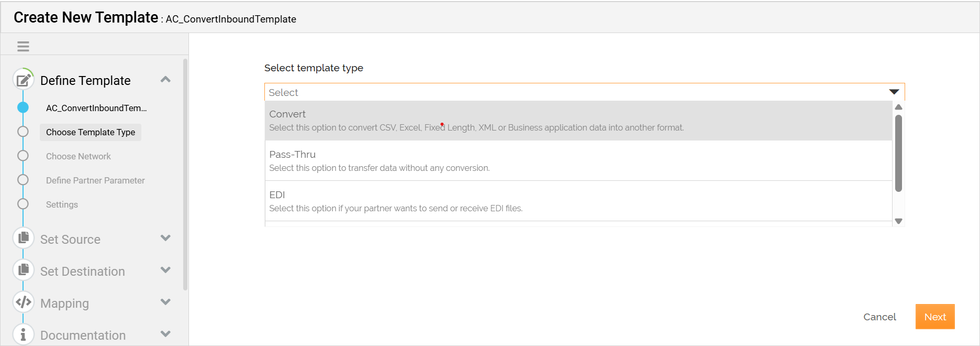Click the Next button
Screen dimensions: 980x346
pos(935,317)
